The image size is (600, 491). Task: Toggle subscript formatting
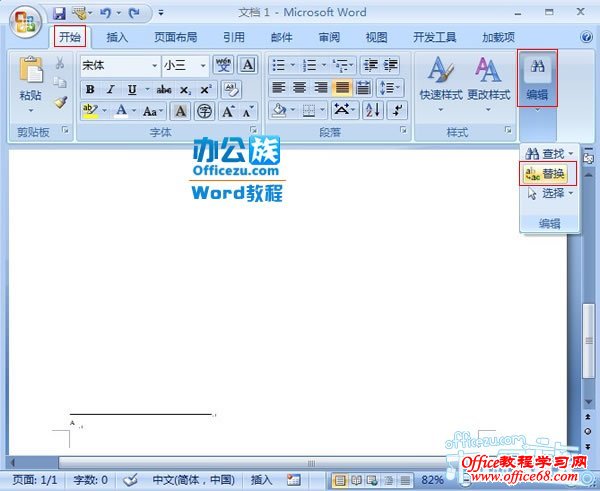(x=185, y=90)
